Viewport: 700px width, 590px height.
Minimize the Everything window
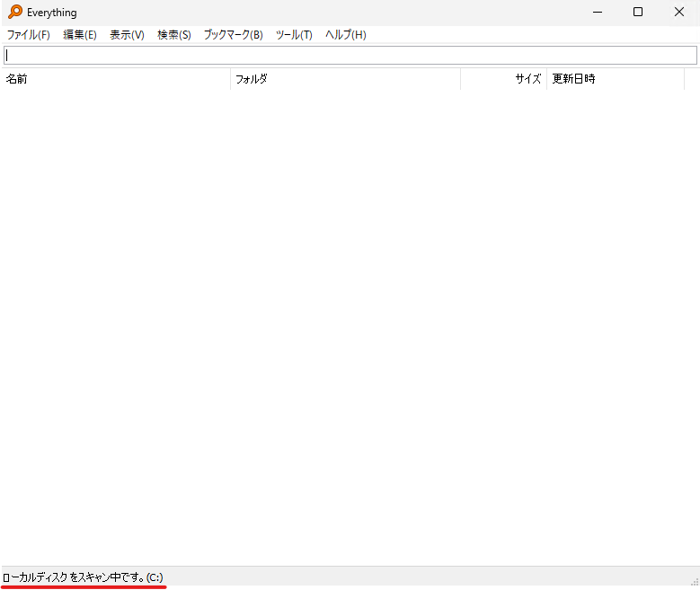[598, 12]
